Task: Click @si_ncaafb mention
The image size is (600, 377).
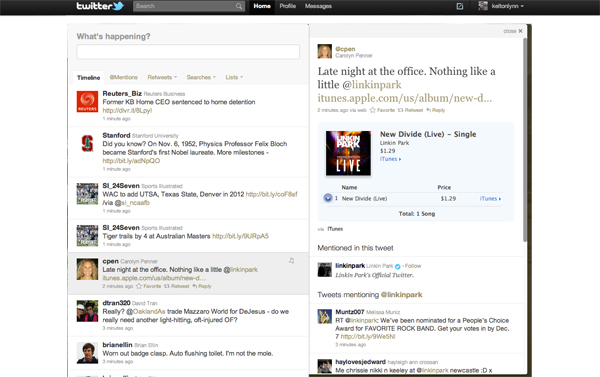Action: click(x=132, y=203)
